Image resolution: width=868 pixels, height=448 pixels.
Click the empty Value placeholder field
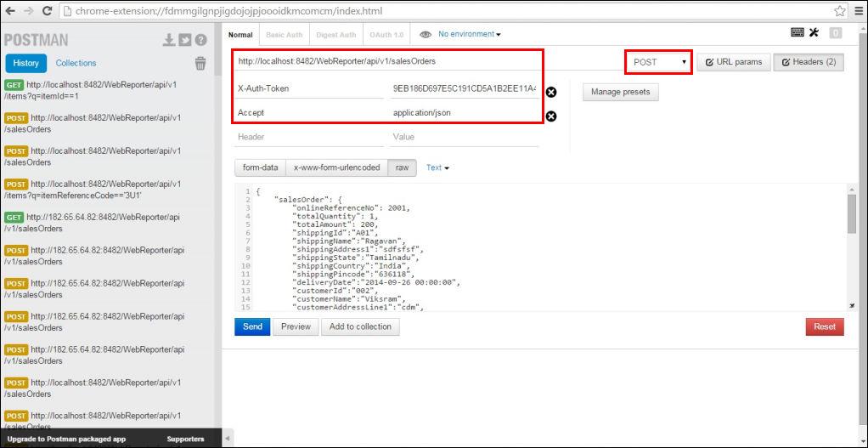[465, 137]
